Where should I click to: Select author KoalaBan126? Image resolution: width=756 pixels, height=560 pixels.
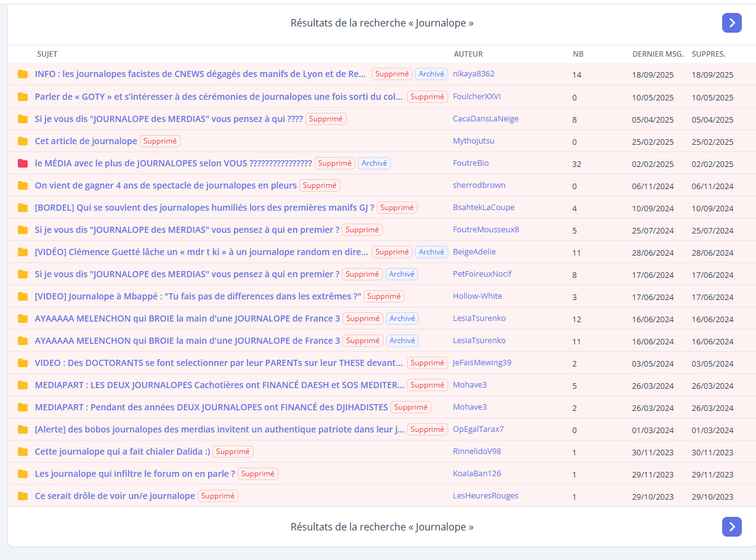[x=477, y=474]
